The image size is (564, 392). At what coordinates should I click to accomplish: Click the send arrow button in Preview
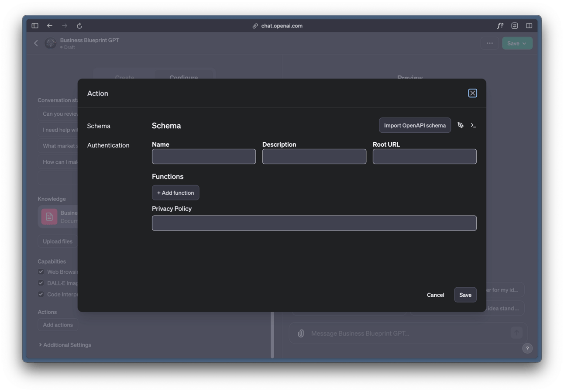point(516,333)
